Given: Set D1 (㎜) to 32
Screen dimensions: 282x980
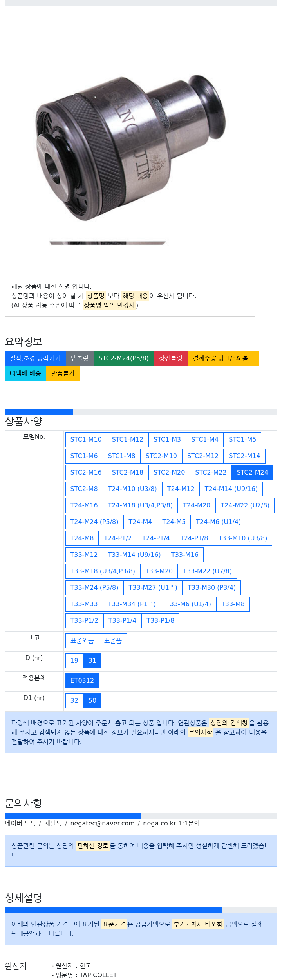Looking at the screenshot, I should point(74,700).
